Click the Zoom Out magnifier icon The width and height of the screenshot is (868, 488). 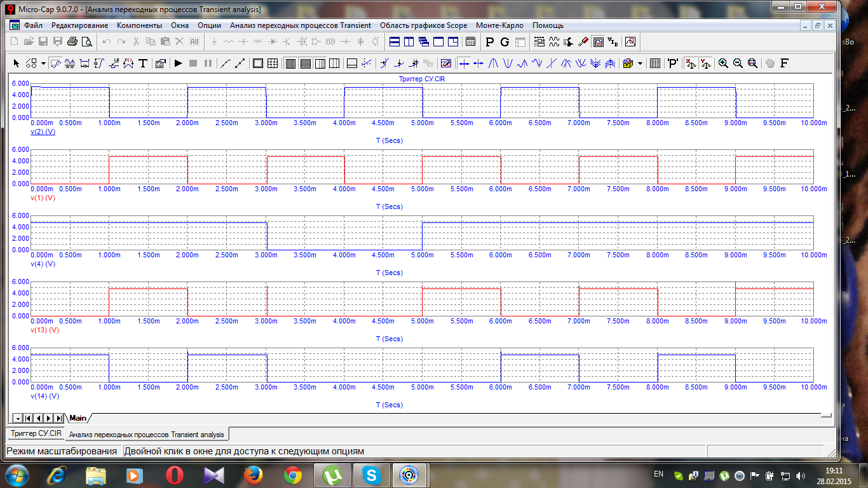pos(738,63)
